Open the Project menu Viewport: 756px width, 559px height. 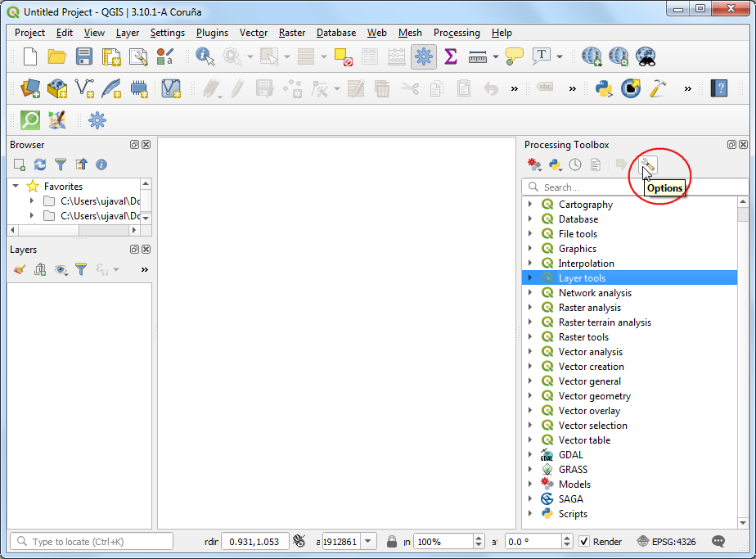pyautogui.click(x=30, y=33)
